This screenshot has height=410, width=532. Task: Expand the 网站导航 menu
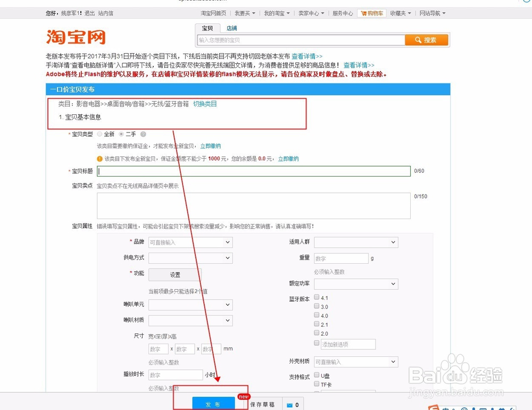(x=432, y=13)
